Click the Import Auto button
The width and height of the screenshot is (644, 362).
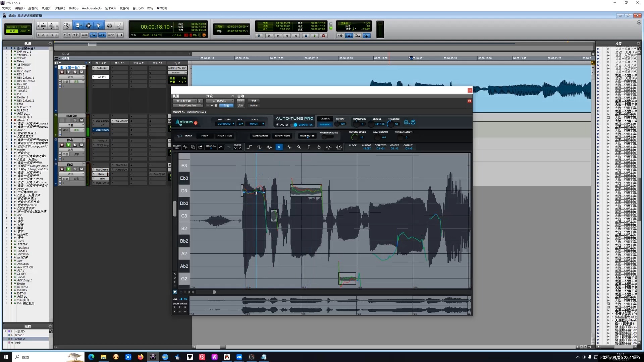[x=282, y=136]
